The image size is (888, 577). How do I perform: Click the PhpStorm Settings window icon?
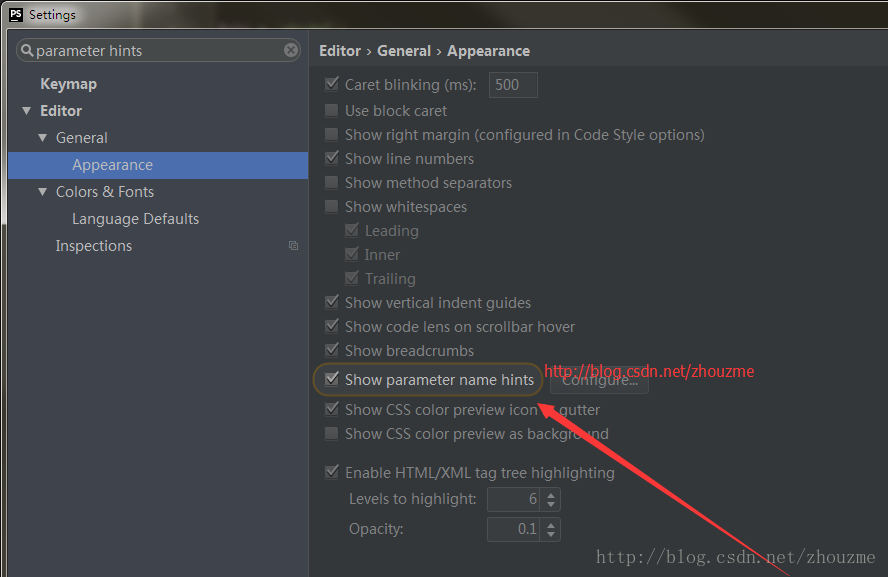click(16, 14)
